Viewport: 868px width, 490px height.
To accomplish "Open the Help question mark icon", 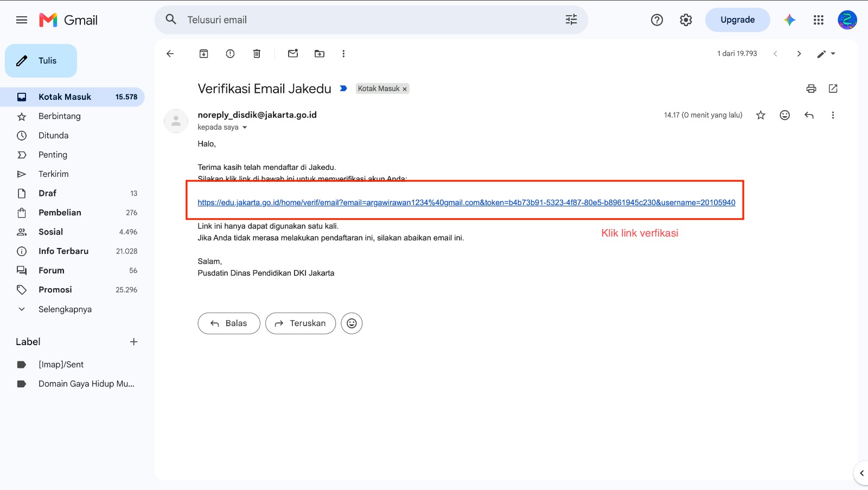I will point(657,20).
